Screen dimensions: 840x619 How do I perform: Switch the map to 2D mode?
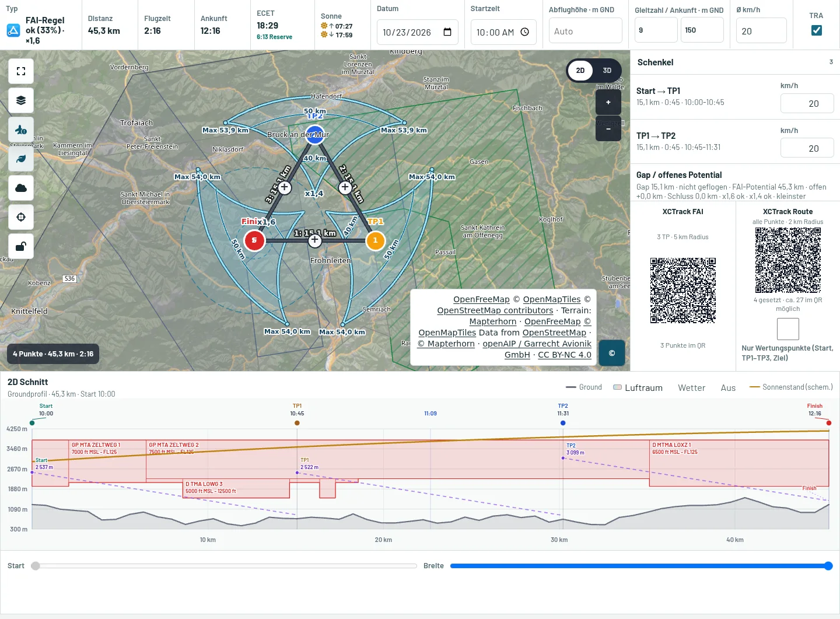click(580, 71)
